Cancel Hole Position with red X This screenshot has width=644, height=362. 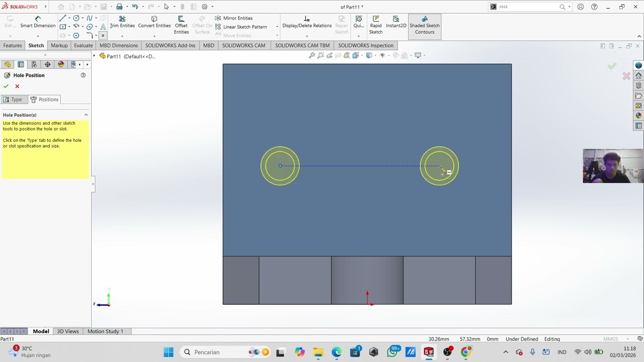17,86
